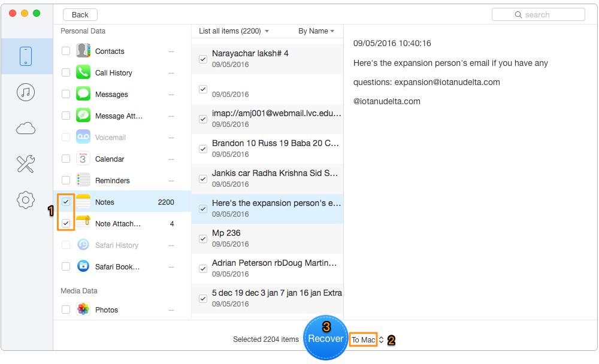Click the Safari Bookmarks icon
This screenshot has height=364, width=599.
point(83,266)
